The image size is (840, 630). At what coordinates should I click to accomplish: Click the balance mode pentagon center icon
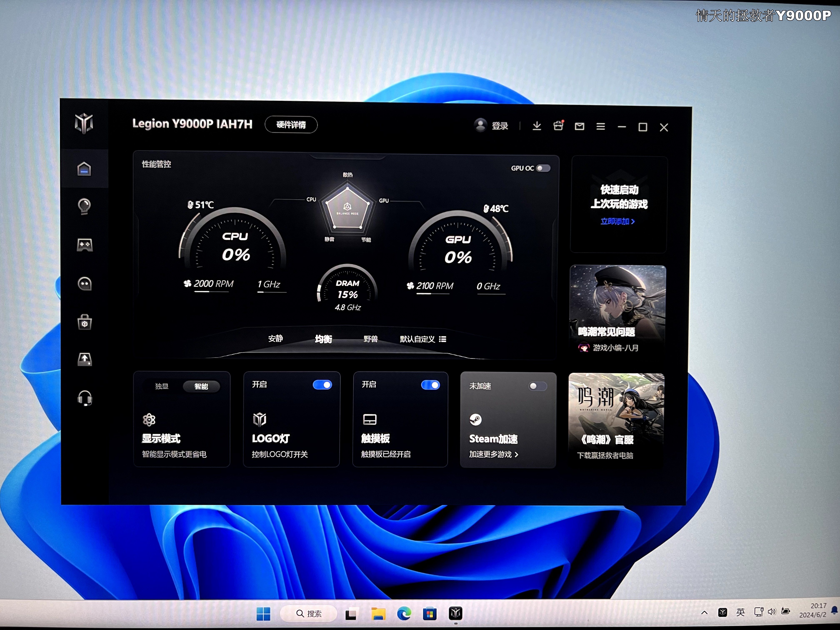[x=347, y=207]
